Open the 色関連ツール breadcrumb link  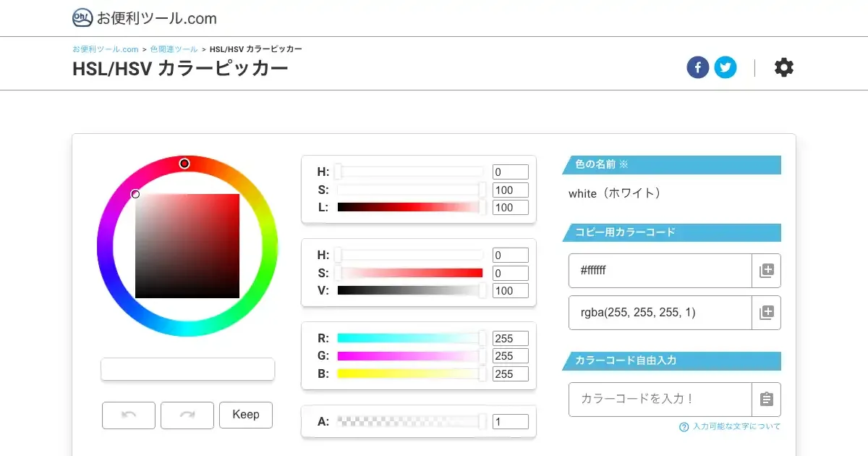[174, 49]
